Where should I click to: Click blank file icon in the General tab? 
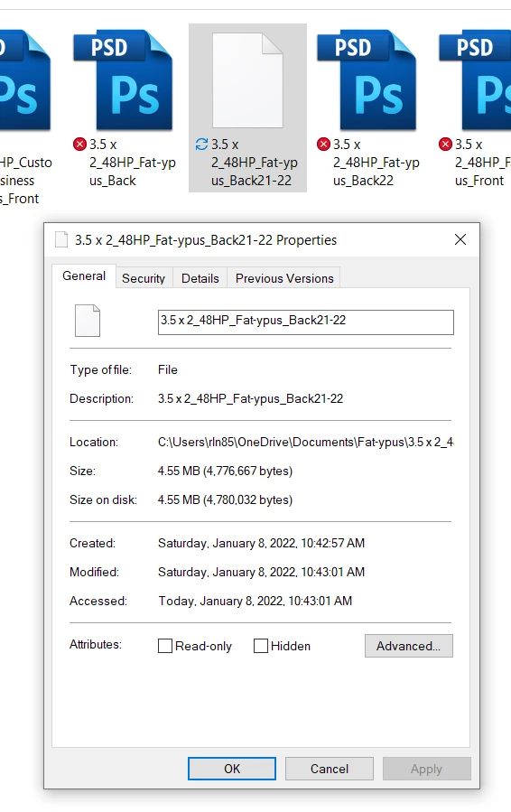point(88,321)
